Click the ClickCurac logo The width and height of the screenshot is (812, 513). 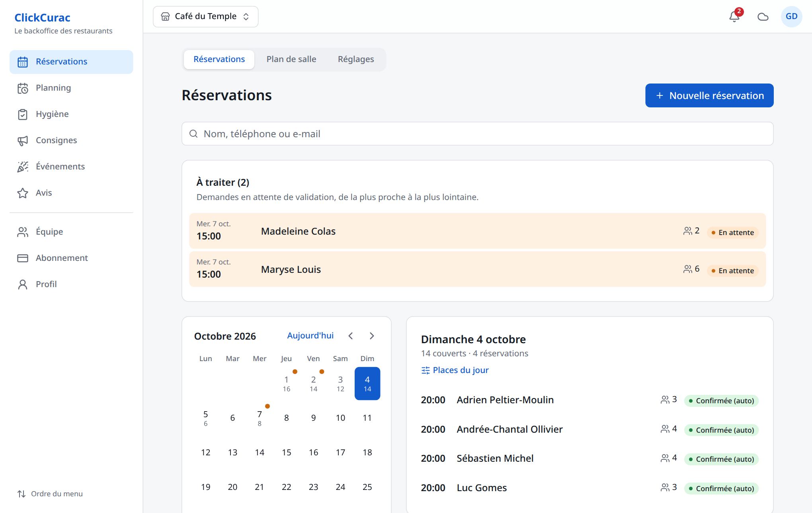click(42, 17)
